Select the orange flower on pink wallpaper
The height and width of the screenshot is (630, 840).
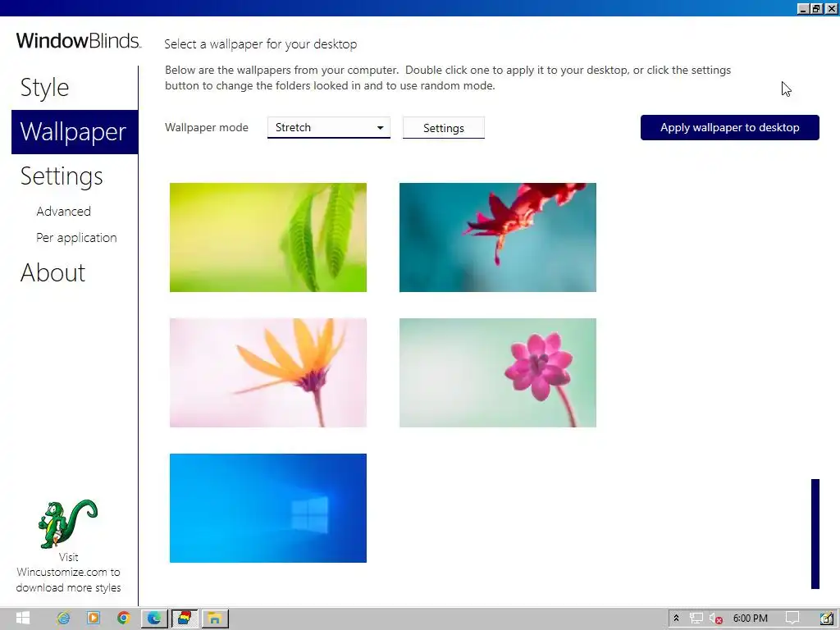[268, 373]
